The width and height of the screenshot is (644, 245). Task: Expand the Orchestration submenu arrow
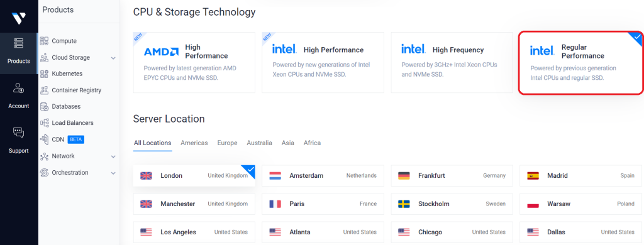[x=113, y=173]
